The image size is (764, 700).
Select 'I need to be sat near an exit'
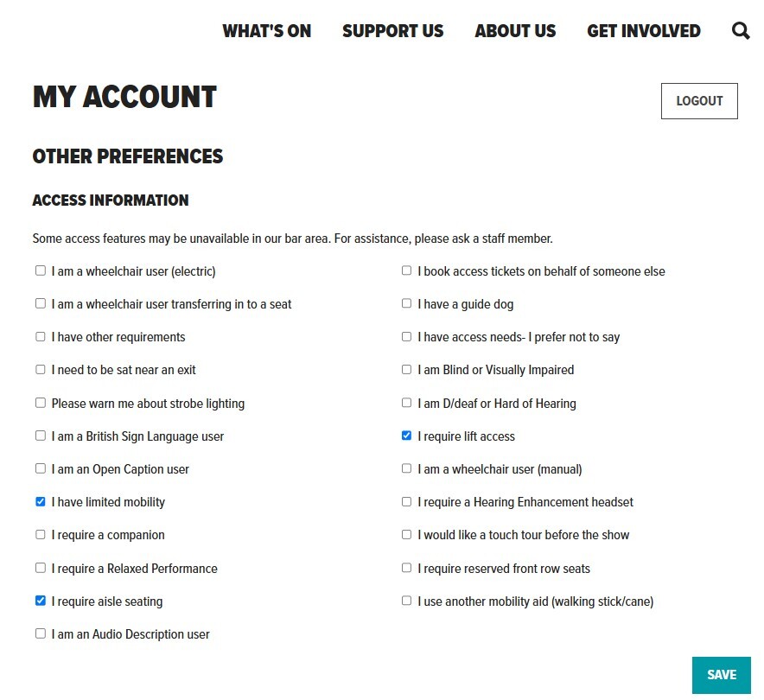pyautogui.click(x=41, y=369)
